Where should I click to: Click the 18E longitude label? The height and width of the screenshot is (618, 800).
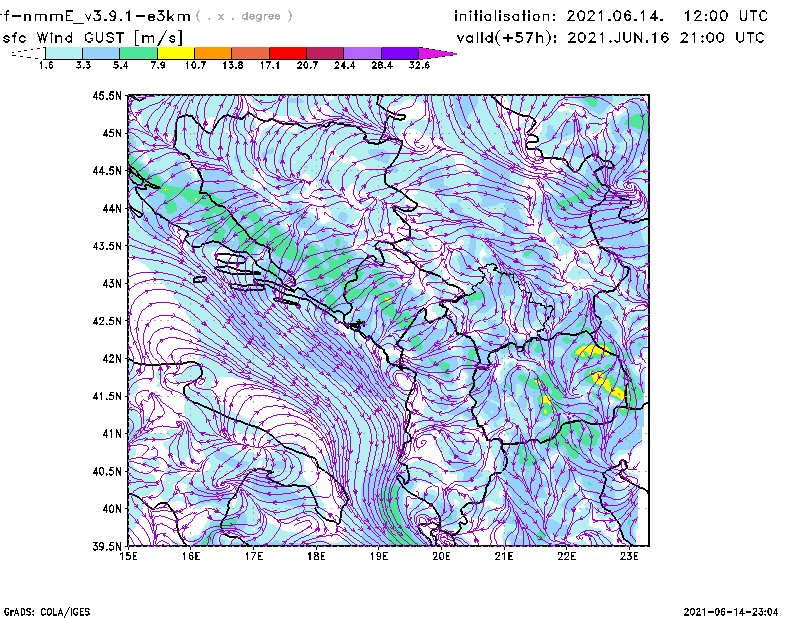pos(316,556)
